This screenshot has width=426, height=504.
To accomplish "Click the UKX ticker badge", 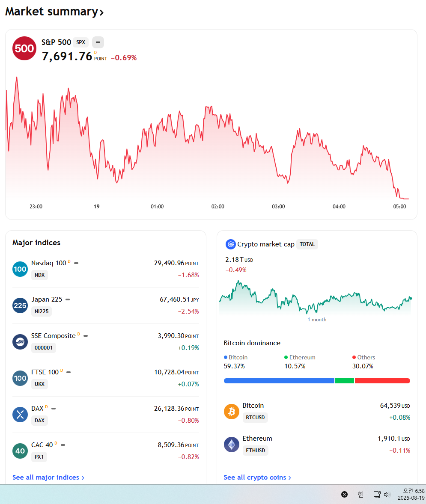I will [x=39, y=384].
